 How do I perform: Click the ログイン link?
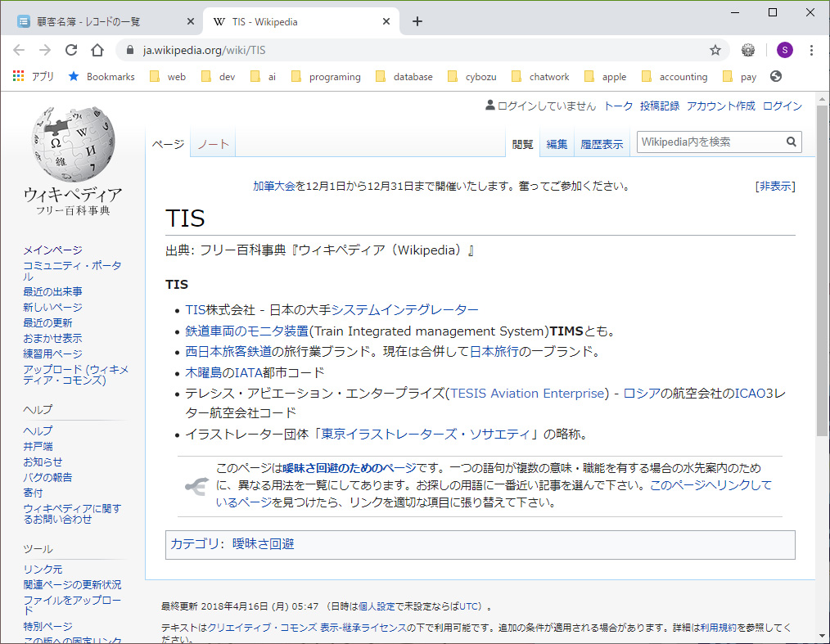(x=783, y=106)
